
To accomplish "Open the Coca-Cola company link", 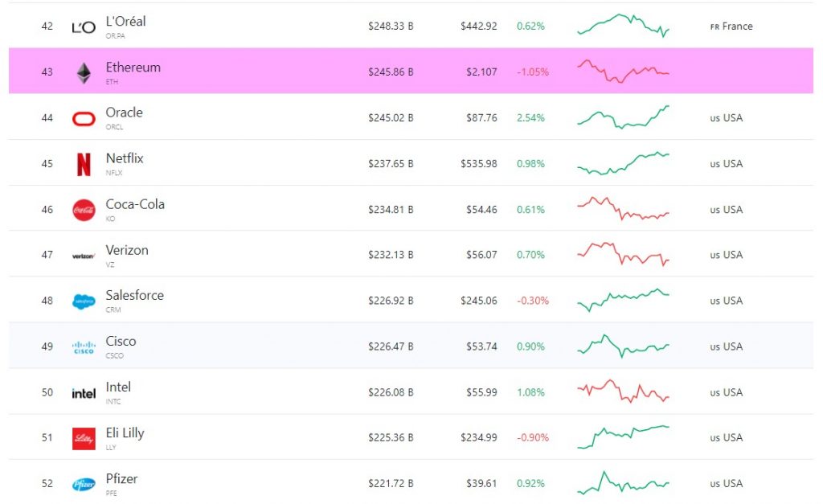I will 135,204.
